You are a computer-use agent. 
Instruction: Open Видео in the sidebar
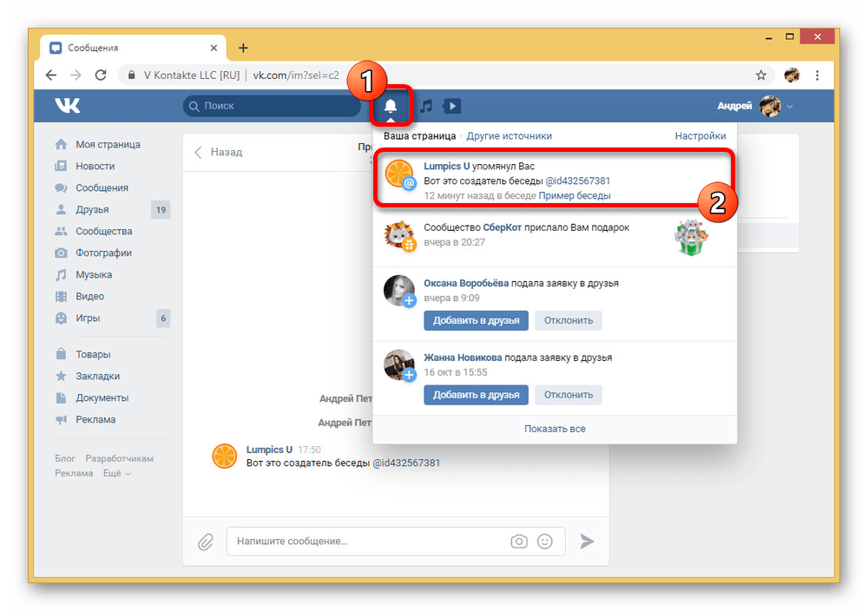point(89,296)
